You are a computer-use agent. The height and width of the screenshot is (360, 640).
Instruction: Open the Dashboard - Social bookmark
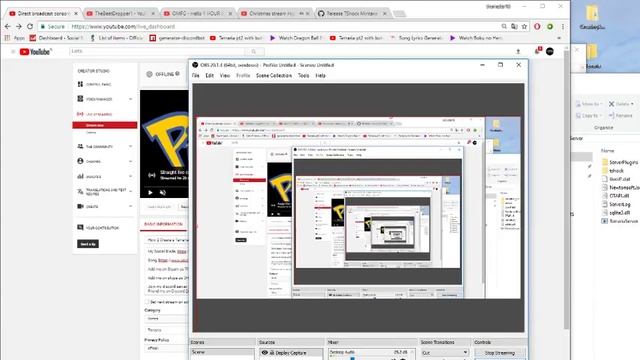(57, 38)
